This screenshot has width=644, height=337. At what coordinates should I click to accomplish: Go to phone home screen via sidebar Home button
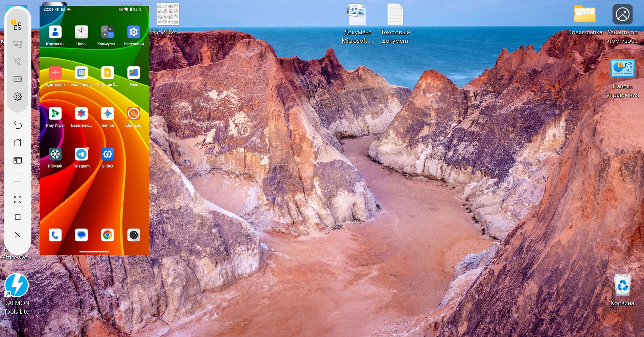(18, 143)
